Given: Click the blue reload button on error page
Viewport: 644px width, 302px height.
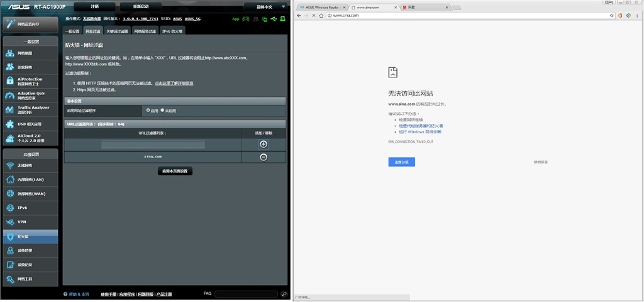Looking at the screenshot, I should [x=402, y=162].
